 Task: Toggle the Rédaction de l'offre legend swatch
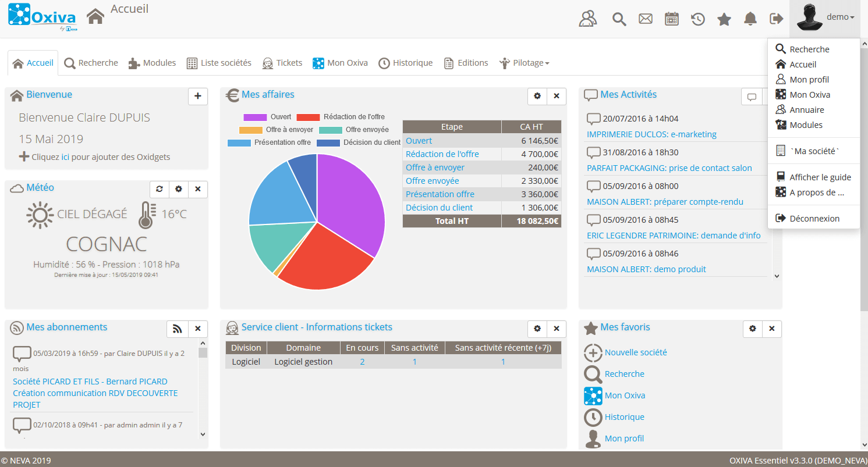(309, 117)
